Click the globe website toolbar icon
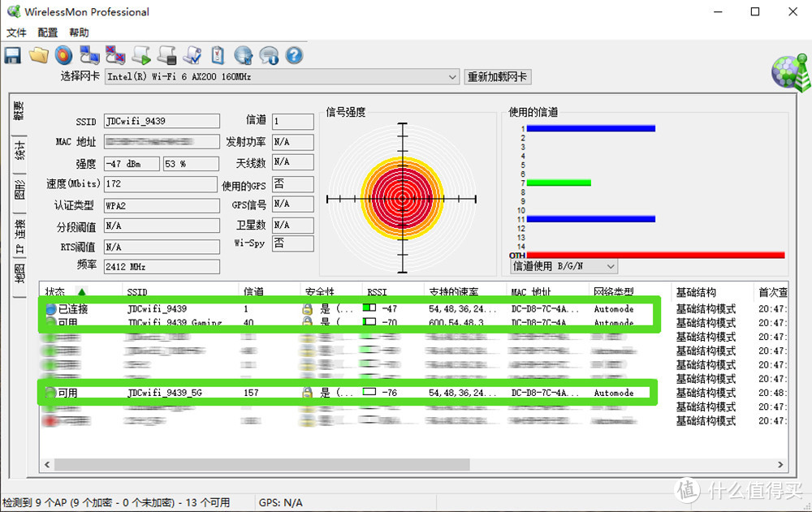 click(x=243, y=54)
